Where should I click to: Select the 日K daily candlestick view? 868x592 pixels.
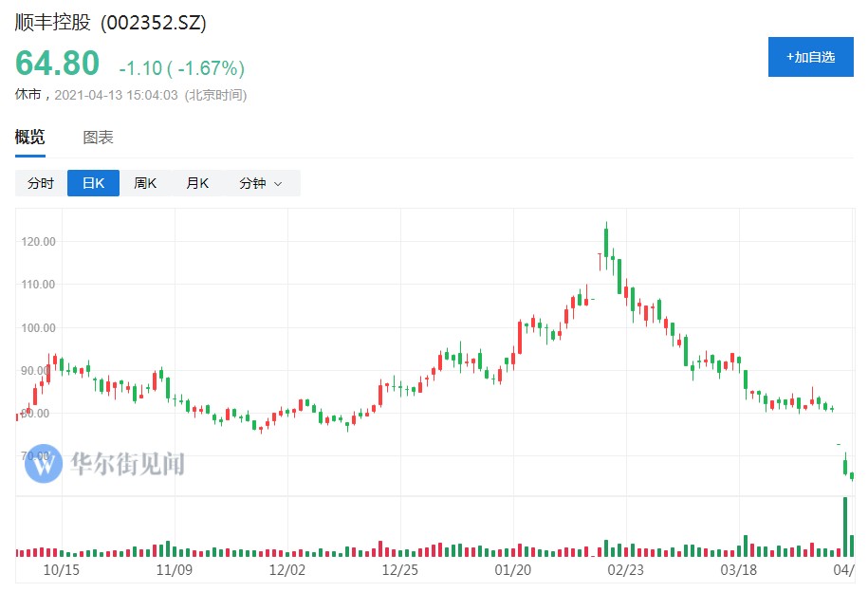(x=93, y=183)
